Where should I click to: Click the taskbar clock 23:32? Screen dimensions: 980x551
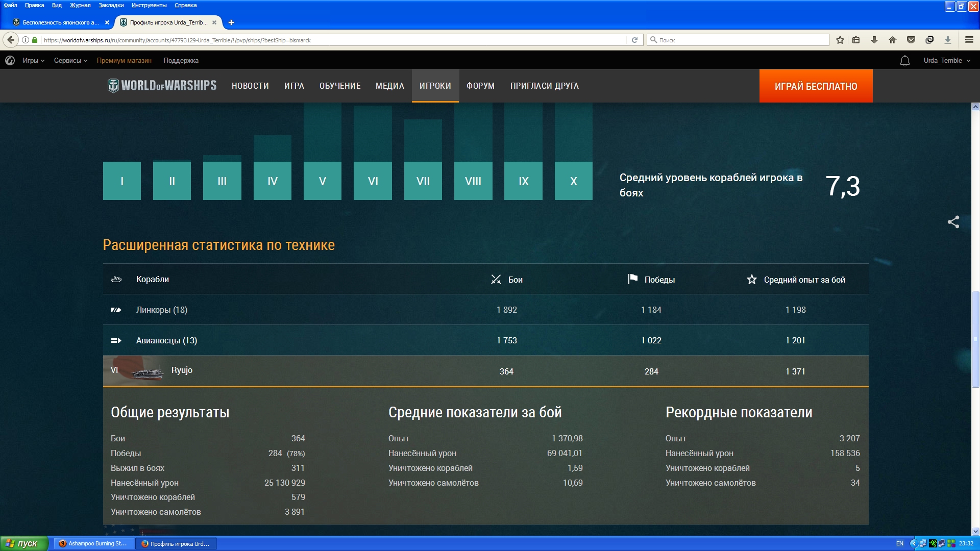click(x=966, y=543)
